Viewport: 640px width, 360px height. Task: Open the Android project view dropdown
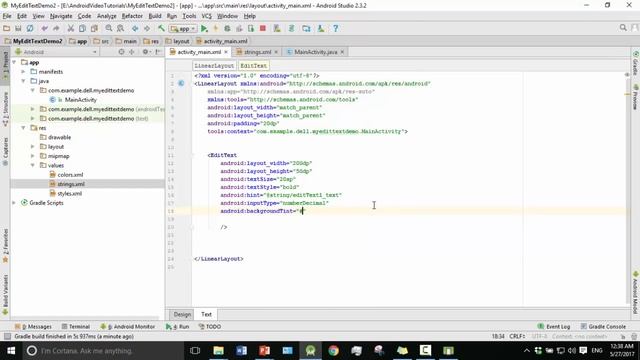56,52
